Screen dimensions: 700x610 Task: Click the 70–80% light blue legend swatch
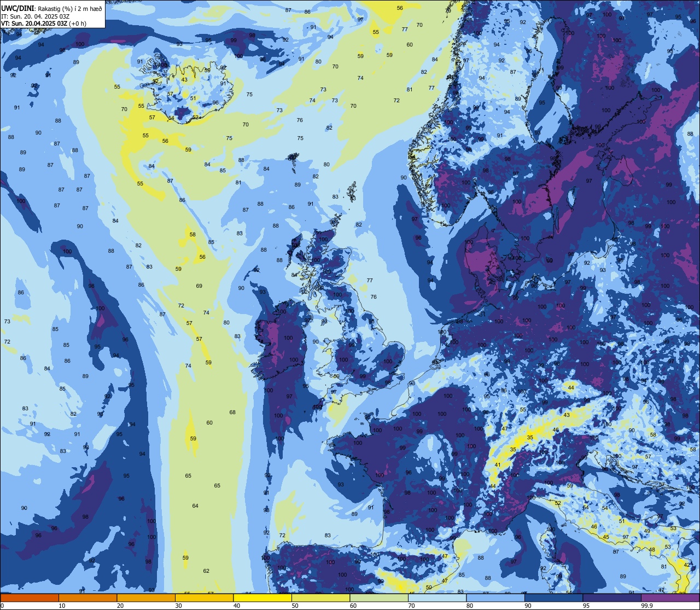(x=437, y=598)
